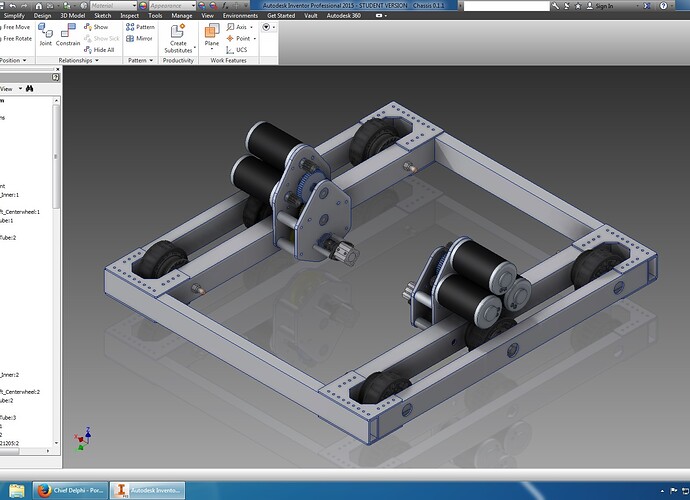The width and height of the screenshot is (690, 500).
Task: Open the Design ribbon tab
Action: pos(42,15)
